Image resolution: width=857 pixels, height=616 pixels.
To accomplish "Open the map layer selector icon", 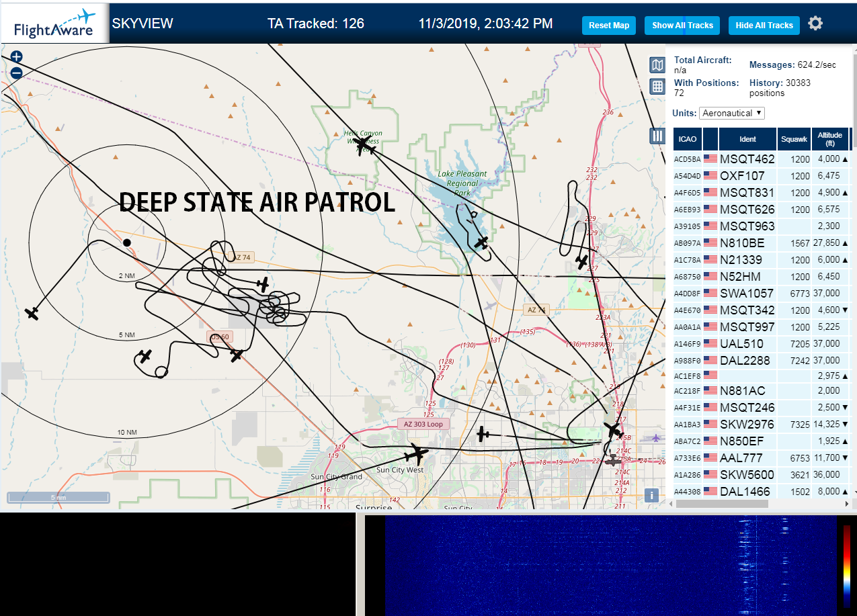I will [657, 64].
